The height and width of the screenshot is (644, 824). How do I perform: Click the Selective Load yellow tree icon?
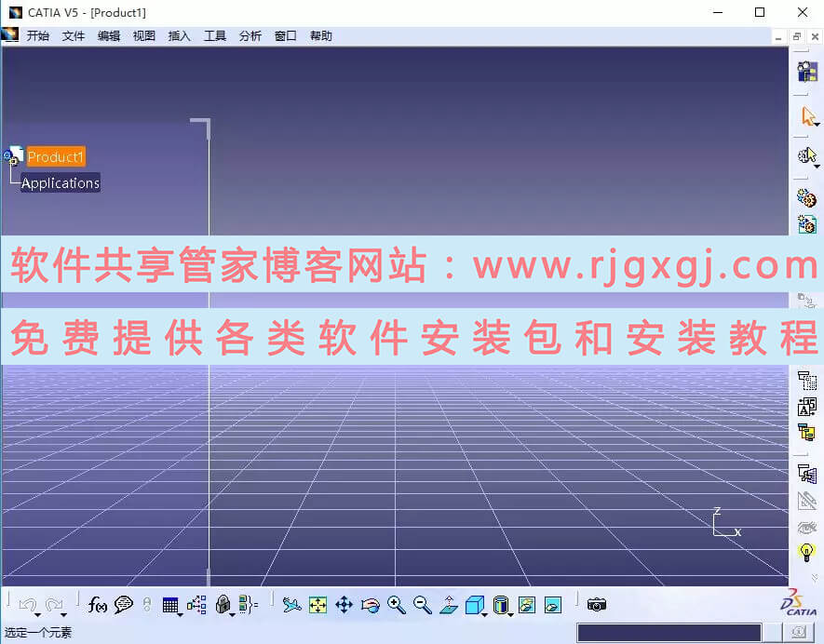[x=806, y=433]
